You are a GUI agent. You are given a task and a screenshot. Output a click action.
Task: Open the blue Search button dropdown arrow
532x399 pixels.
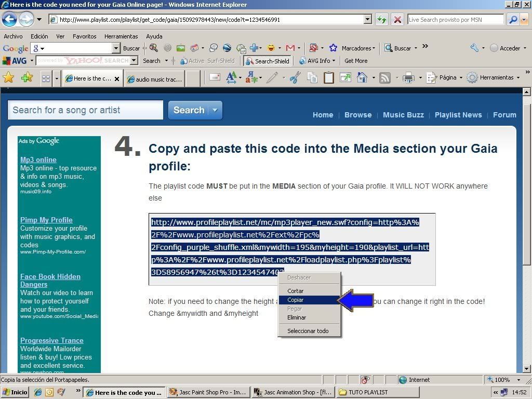point(215,110)
